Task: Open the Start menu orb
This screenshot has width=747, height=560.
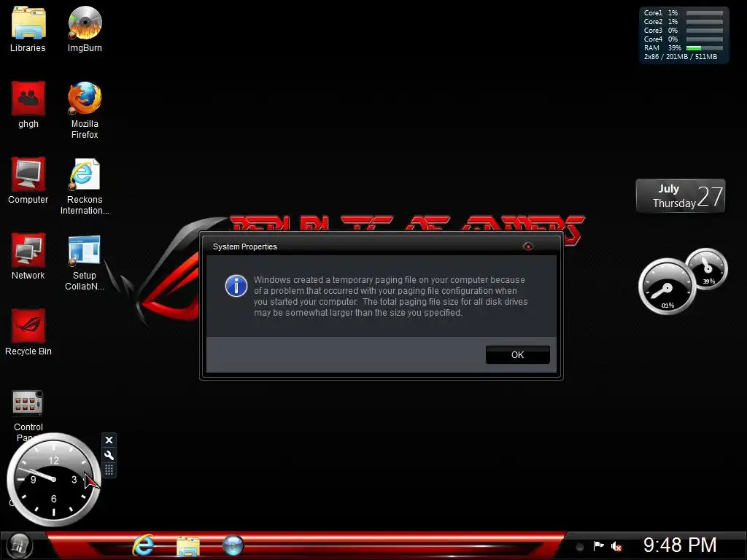Action: [x=19, y=545]
